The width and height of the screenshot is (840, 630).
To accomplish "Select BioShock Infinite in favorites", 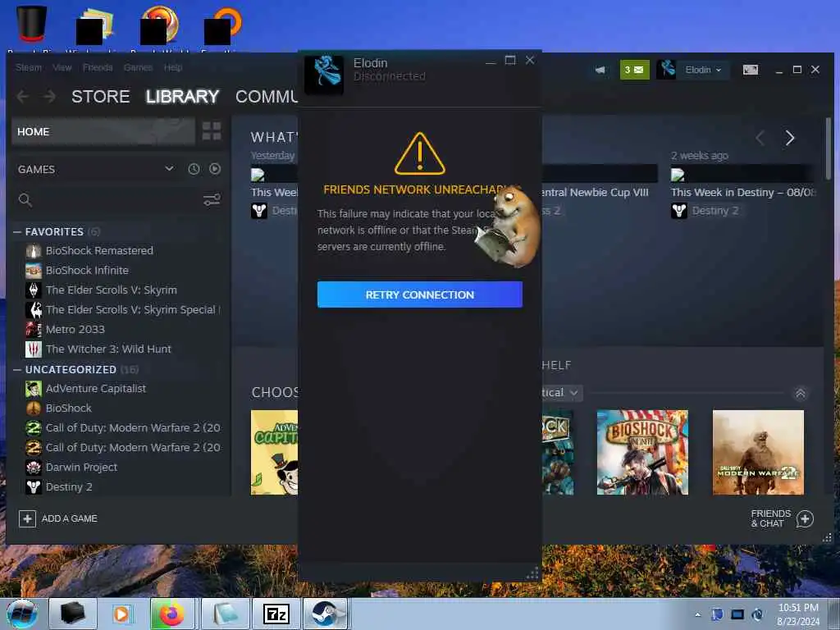I will click(x=87, y=271).
